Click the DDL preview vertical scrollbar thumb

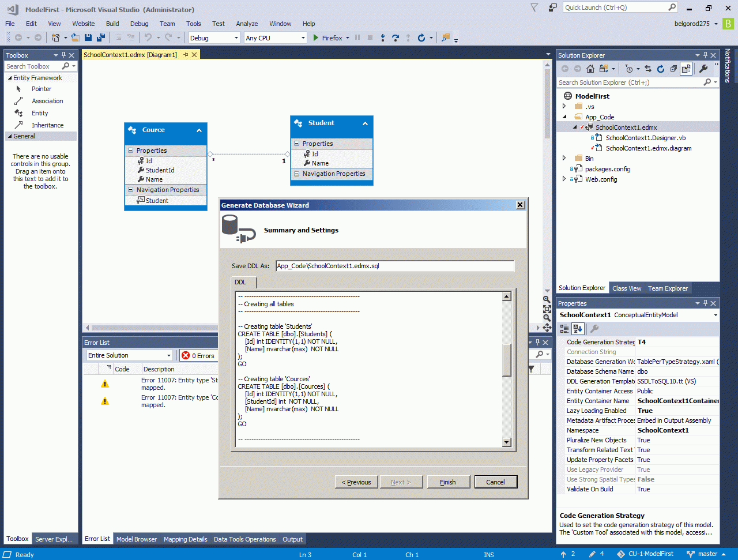pyautogui.click(x=507, y=360)
